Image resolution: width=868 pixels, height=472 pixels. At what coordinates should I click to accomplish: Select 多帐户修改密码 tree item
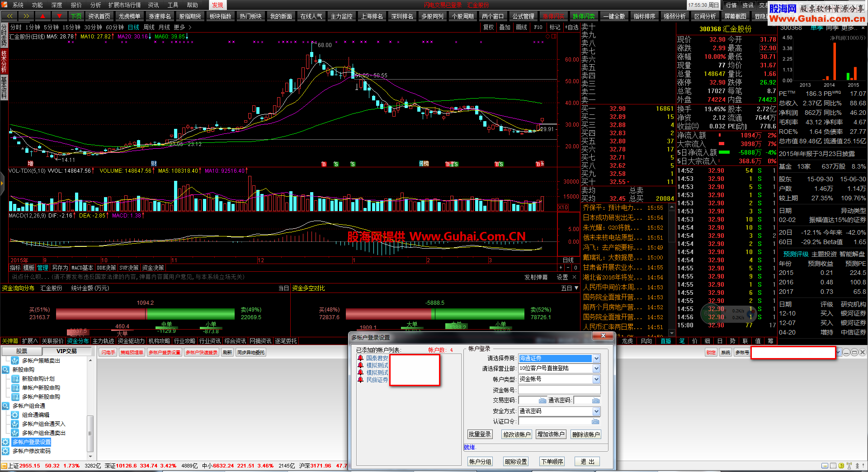click(31, 451)
